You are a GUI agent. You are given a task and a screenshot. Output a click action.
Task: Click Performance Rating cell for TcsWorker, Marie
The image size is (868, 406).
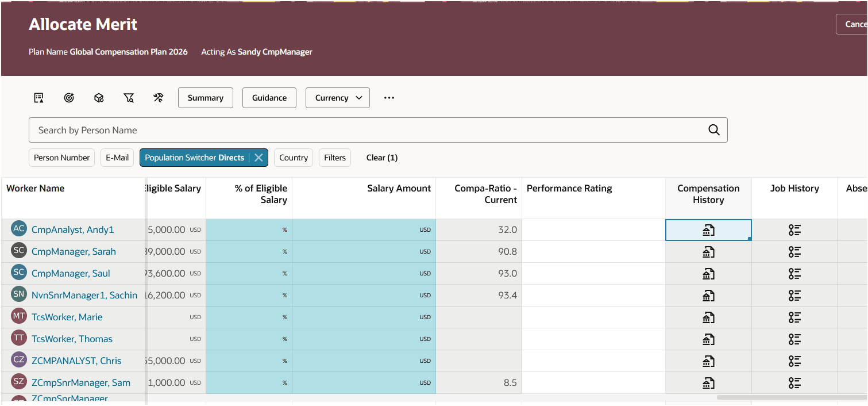coord(593,317)
